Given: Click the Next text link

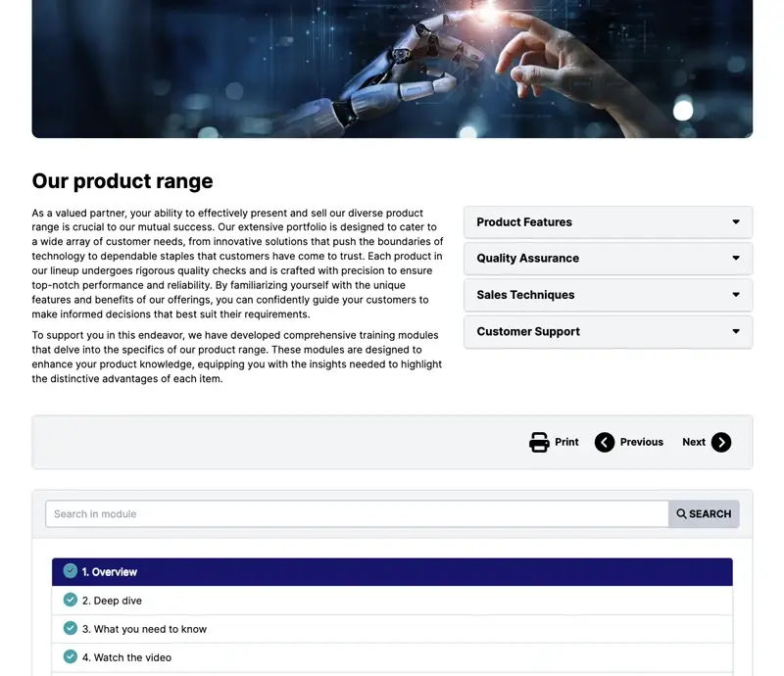Looking at the screenshot, I should pyautogui.click(x=694, y=442).
